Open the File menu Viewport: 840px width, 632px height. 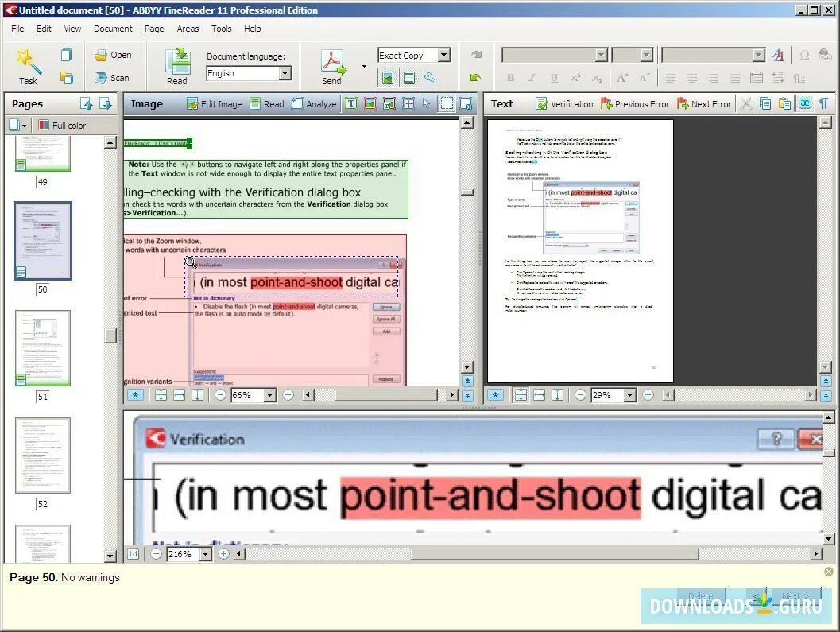17,29
